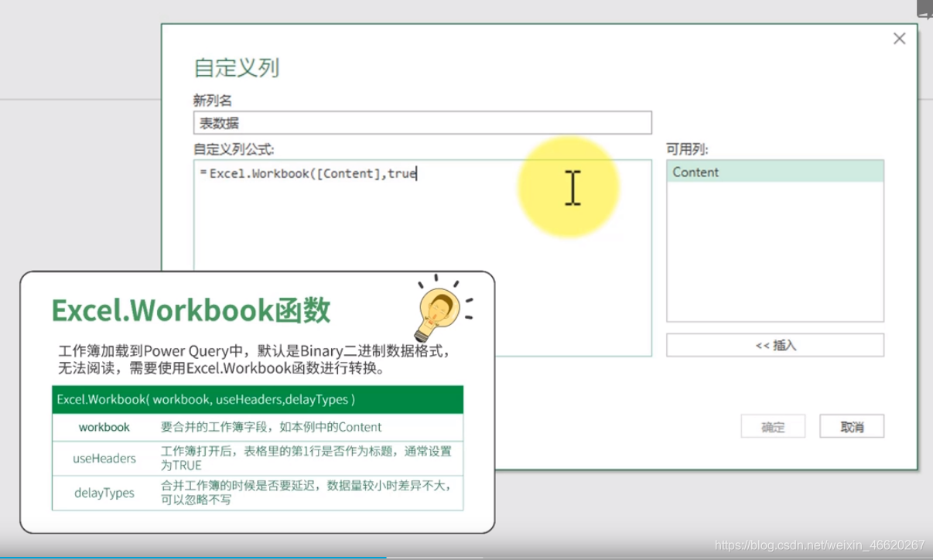Click the 新列名 input field containing 表数据
Viewport: 933px width, 560px height.
click(x=422, y=123)
